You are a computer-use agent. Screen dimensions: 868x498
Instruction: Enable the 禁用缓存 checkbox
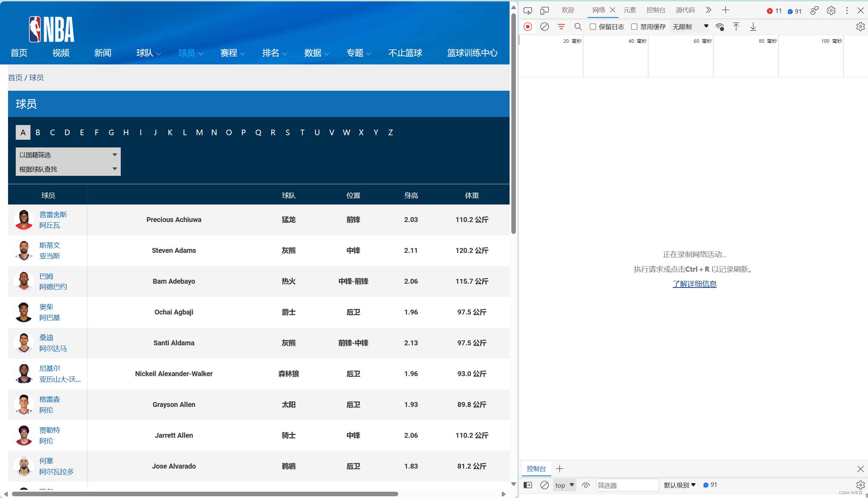[x=634, y=27]
